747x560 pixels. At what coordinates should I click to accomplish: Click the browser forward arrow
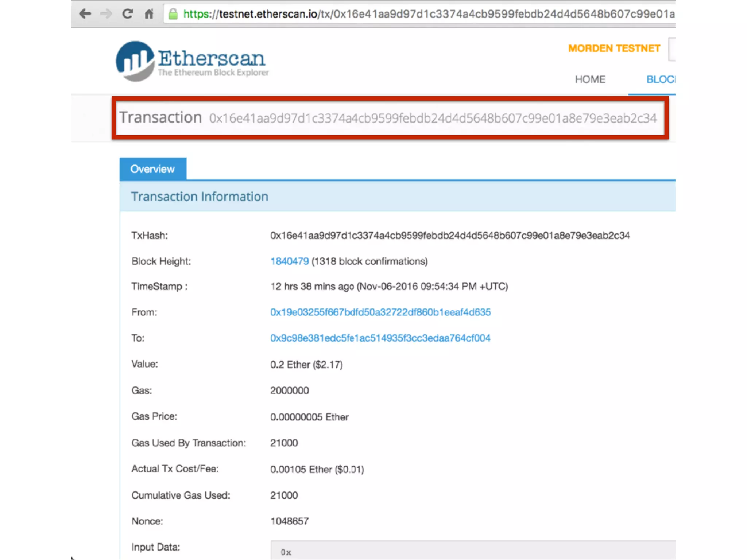106,14
